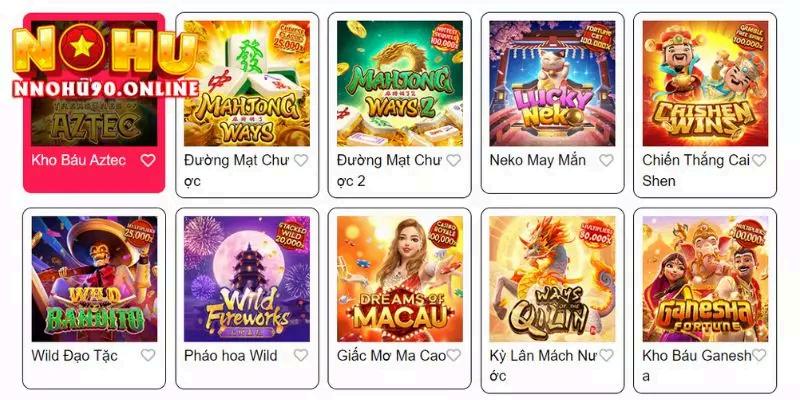This screenshot has width=800, height=400.
Task: Toggle heart on Đường Mạt Chược 2 card
Action: [x=454, y=161]
